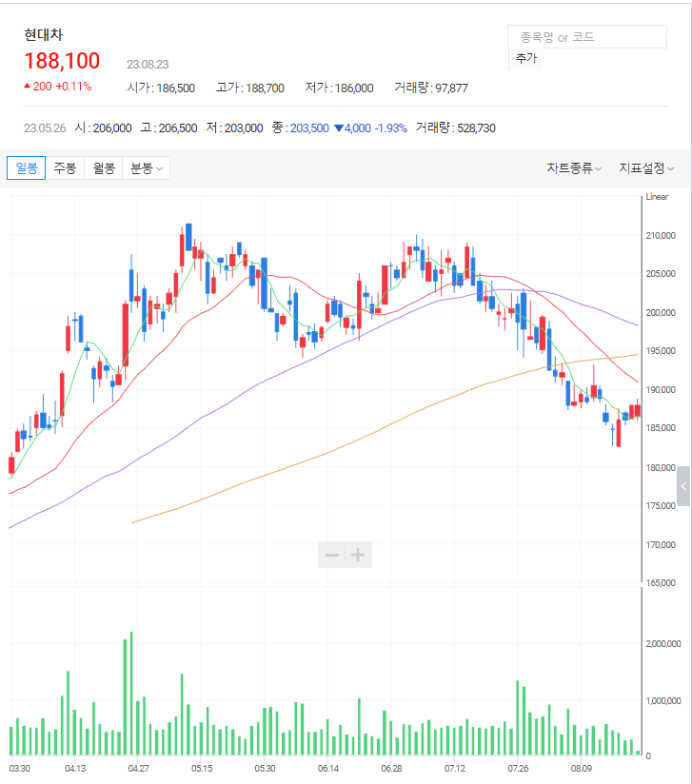Click the 거래량: 528,730 value
Image resolution: width=692 pixels, height=784 pixels.
point(455,128)
